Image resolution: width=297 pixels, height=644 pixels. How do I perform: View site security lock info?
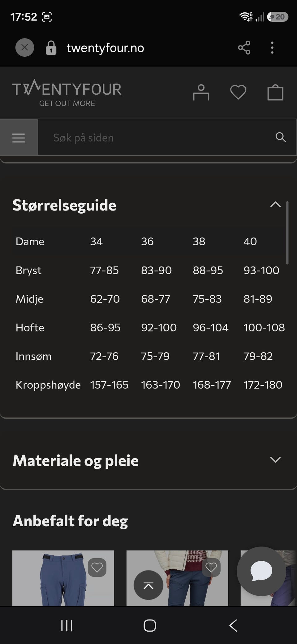(x=51, y=48)
